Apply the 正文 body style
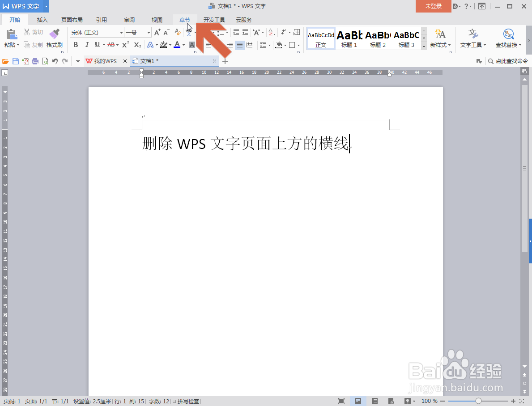Image resolution: width=532 pixels, height=406 pixels. point(321,38)
